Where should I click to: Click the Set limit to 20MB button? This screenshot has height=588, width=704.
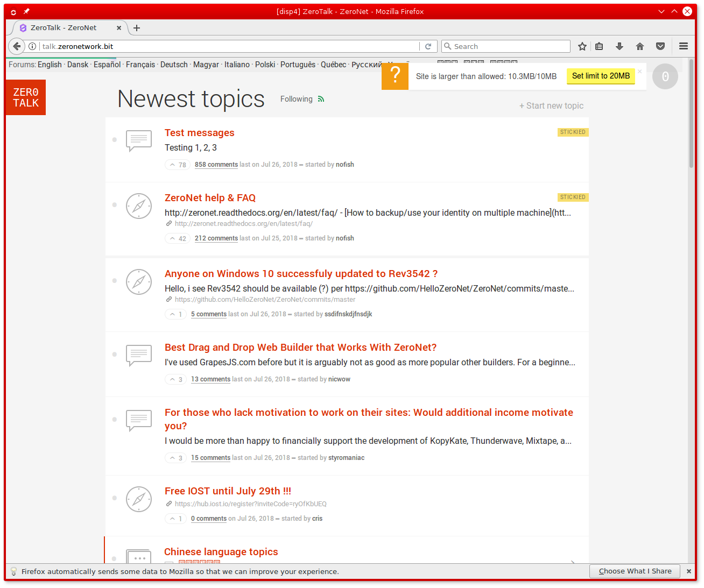[x=601, y=76]
